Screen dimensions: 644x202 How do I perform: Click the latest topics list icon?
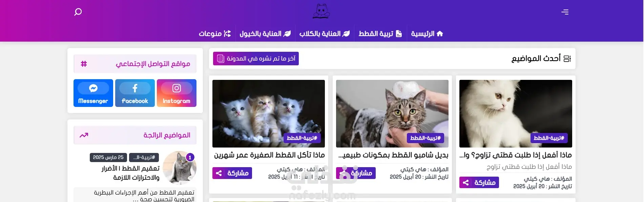tap(567, 59)
